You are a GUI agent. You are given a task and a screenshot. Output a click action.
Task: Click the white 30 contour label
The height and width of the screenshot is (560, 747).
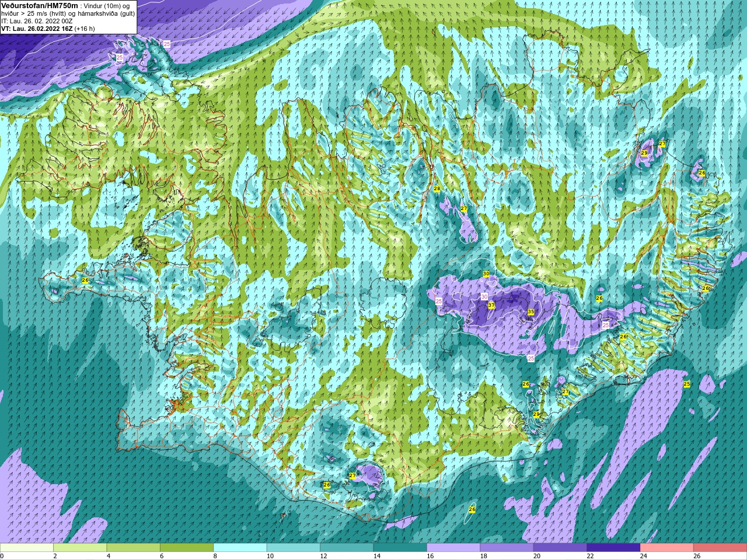pyautogui.click(x=484, y=296)
